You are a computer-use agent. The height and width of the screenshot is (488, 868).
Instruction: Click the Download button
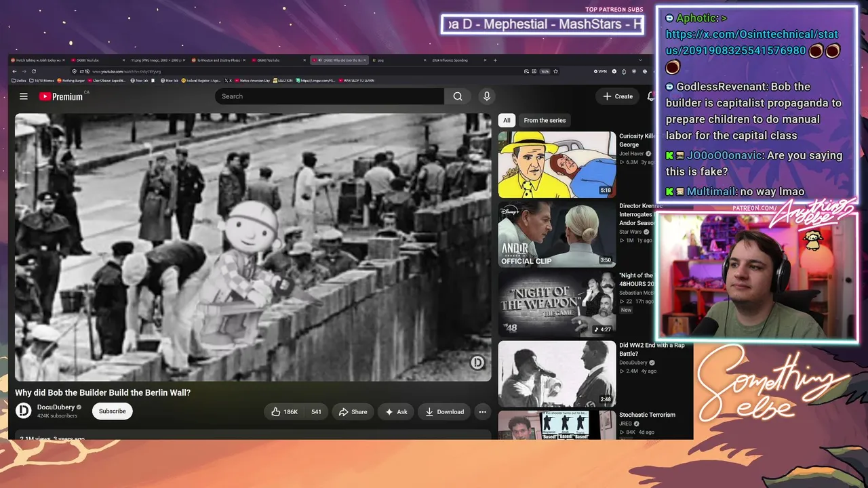point(445,411)
